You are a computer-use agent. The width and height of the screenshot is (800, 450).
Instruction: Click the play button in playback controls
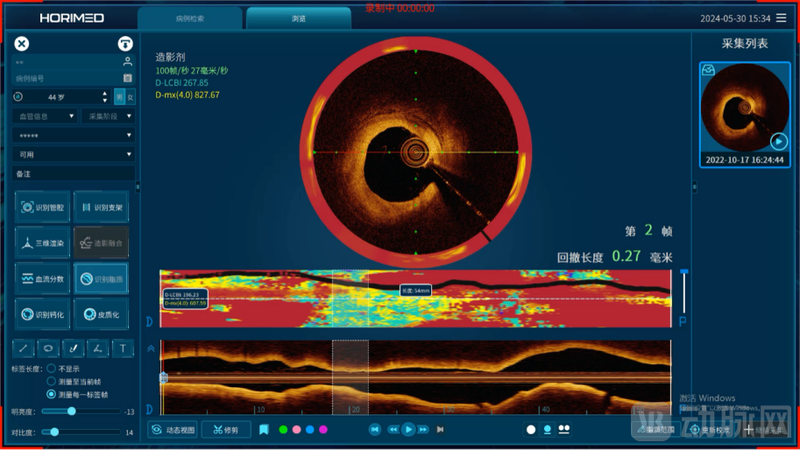click(408, 430)
